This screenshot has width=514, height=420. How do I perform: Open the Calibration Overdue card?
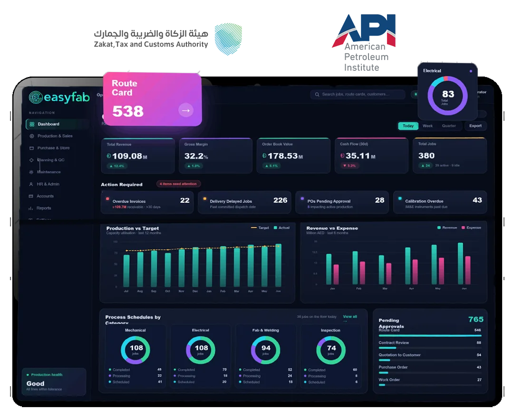click(x=440, y=203)
